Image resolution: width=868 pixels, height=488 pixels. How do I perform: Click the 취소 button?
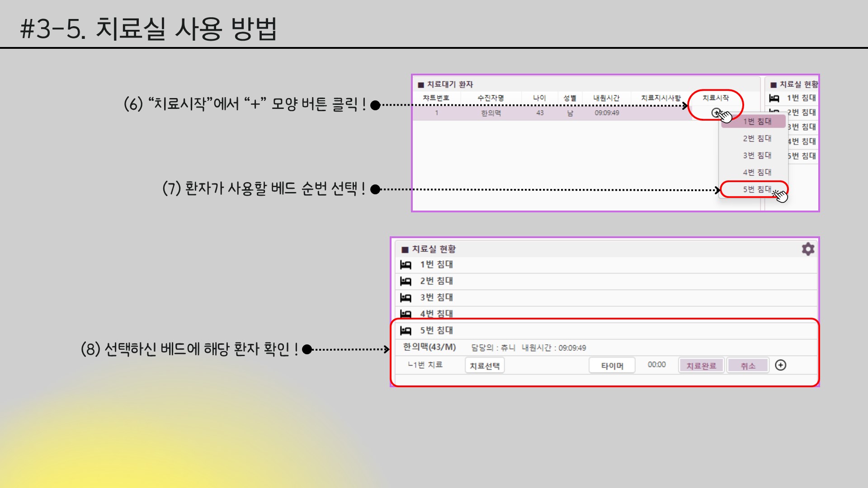pos(748,366)
